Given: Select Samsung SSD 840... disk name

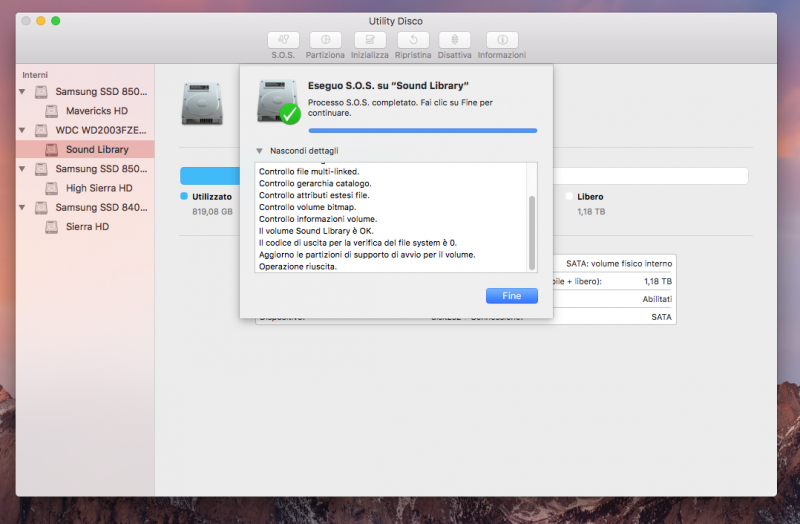Looking at the screenshot, I should (x=102, y=208).
